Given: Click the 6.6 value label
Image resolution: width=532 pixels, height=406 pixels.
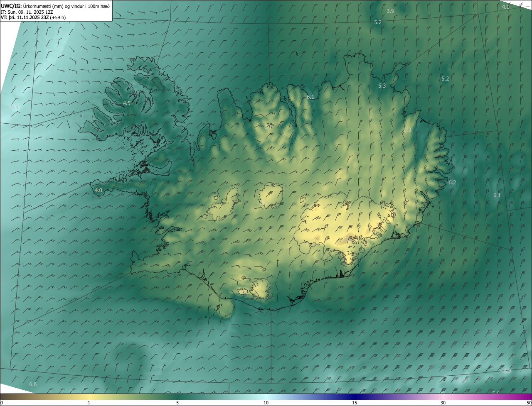Looking at the screenshot, I should (33, 384).
